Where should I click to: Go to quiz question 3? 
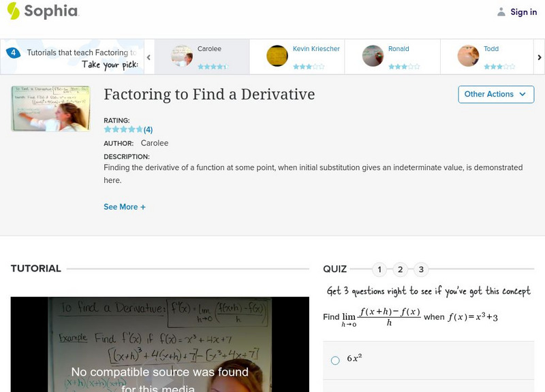click(x=421, y=269)
